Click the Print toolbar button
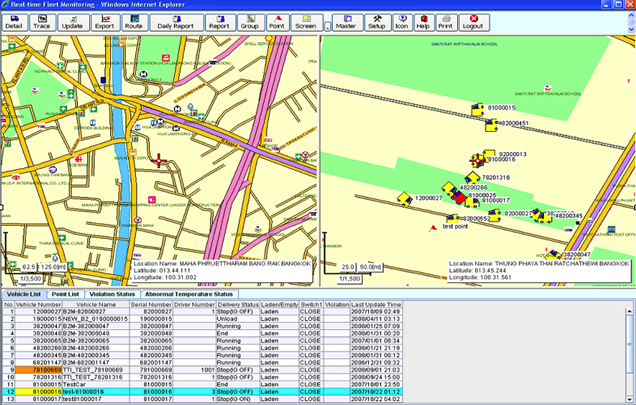Image resolution: width=636 pixels, height=405 pixels. tap(446, 22)
